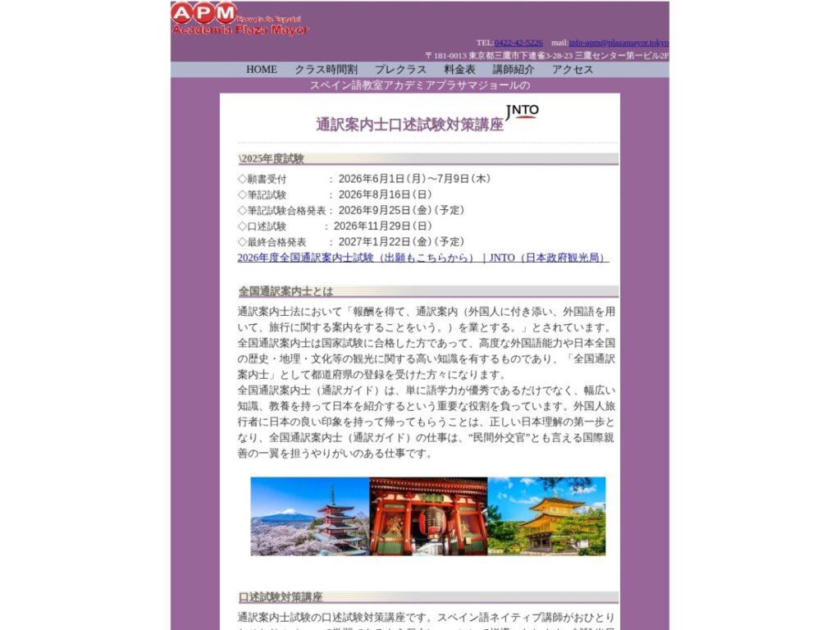Image resolution: width=840 pixels, height=630 pixels.
Task: Click the Mt. Fuji pagoda photo
Action: (309, 517)
